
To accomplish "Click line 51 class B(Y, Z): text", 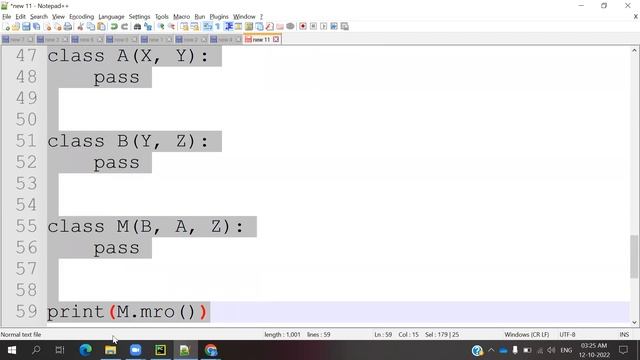I will point(128,141).
